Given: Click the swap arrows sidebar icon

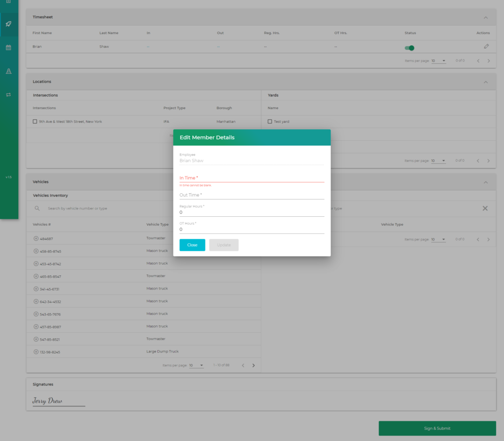Looking at the screenshot, I should [x=8, y=94].
